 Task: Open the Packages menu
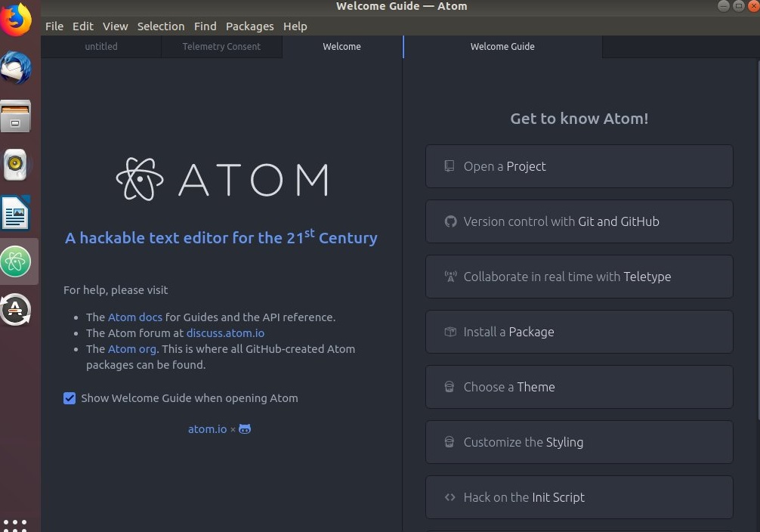[249, 26]
